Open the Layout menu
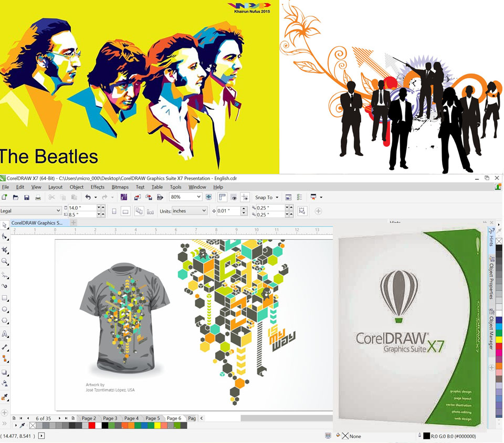The height and width of the screenshot is (443, 504). point(55,187)
